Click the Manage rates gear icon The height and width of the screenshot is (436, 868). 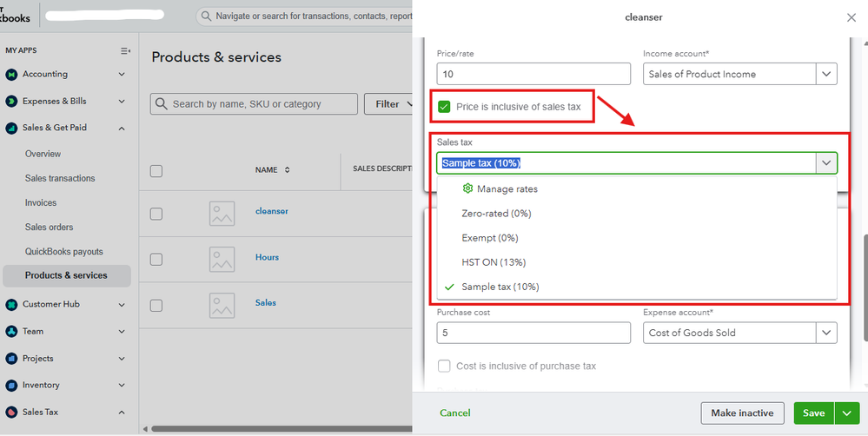pyautogui.click(x=467, y=188)
